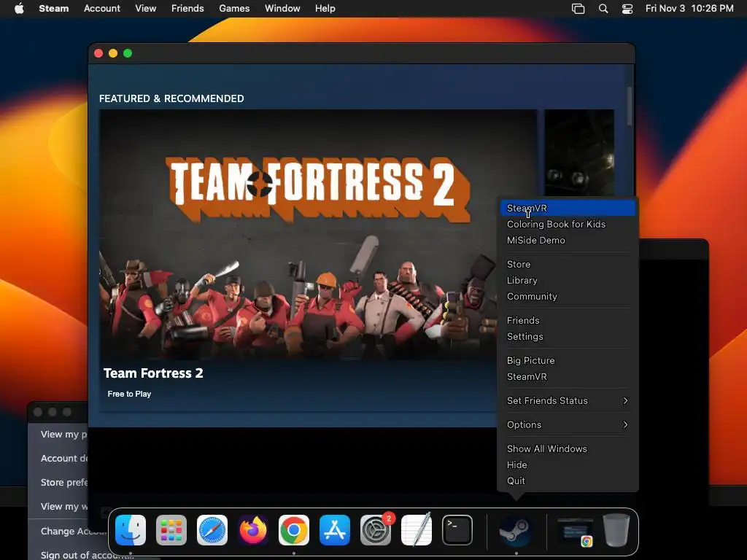Screen dimensions: 747x560
Task: Open the App Store dock icon
Action: tap(335, 530)
